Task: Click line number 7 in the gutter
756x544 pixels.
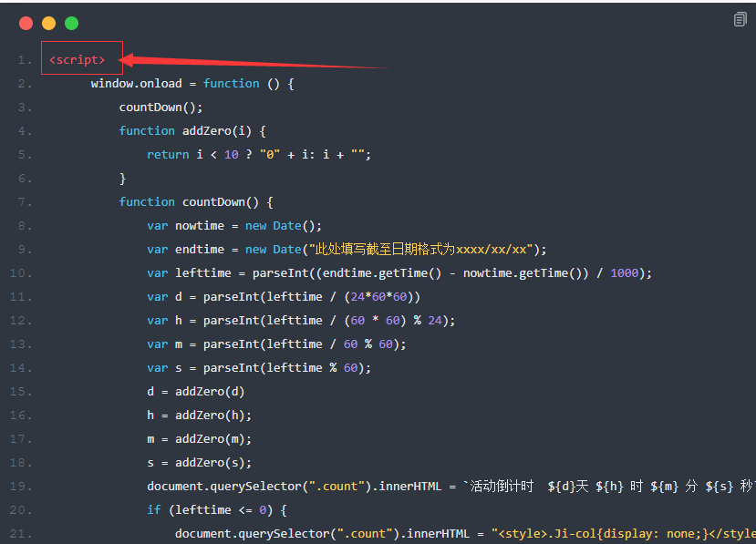Action: [x=25, y=202]
